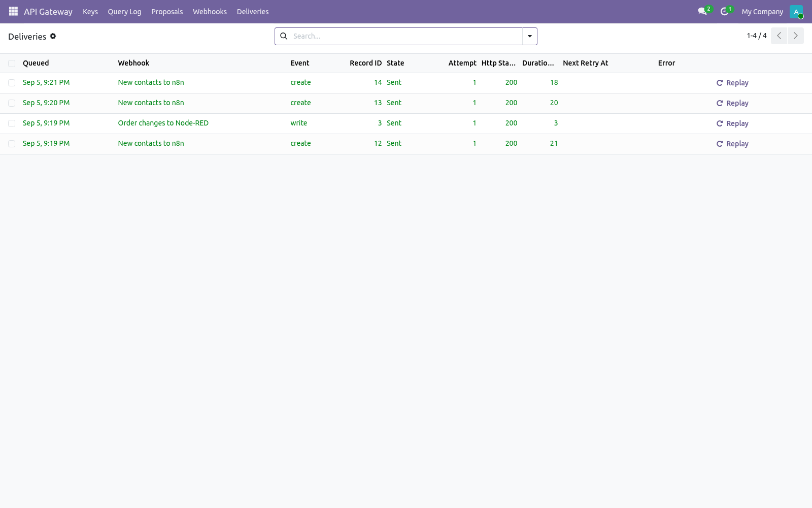This screenshot has width=812, height=508.
Task: Open the Keys menu
Action: (90, 12)
